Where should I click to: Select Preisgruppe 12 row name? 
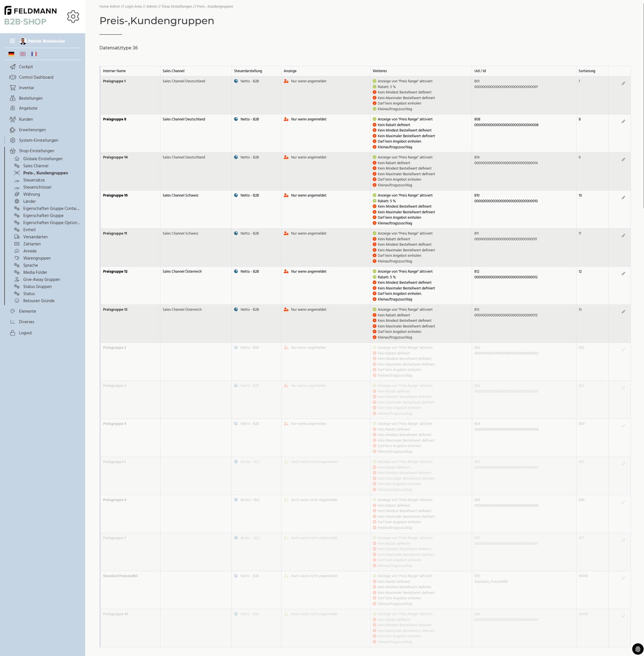[115, 272]
